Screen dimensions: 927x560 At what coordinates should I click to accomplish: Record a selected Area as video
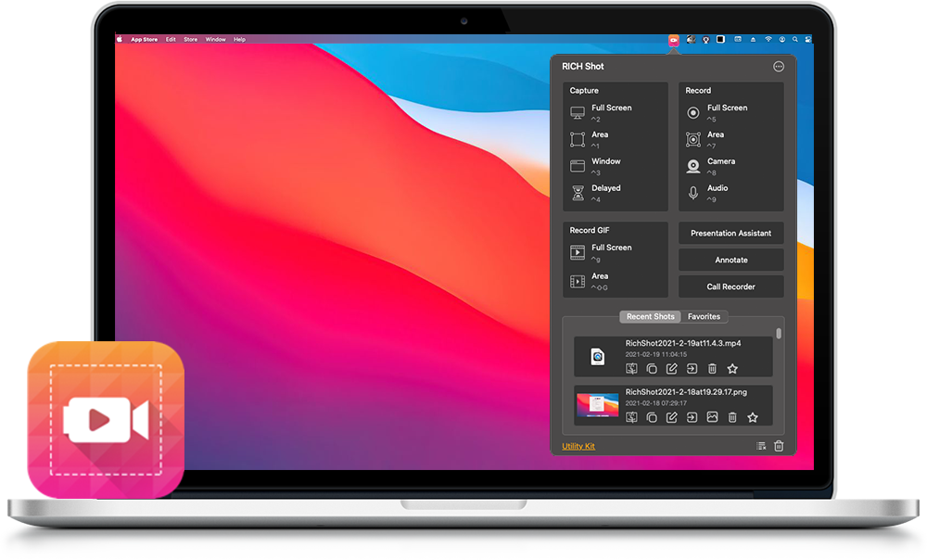(705, 139)
